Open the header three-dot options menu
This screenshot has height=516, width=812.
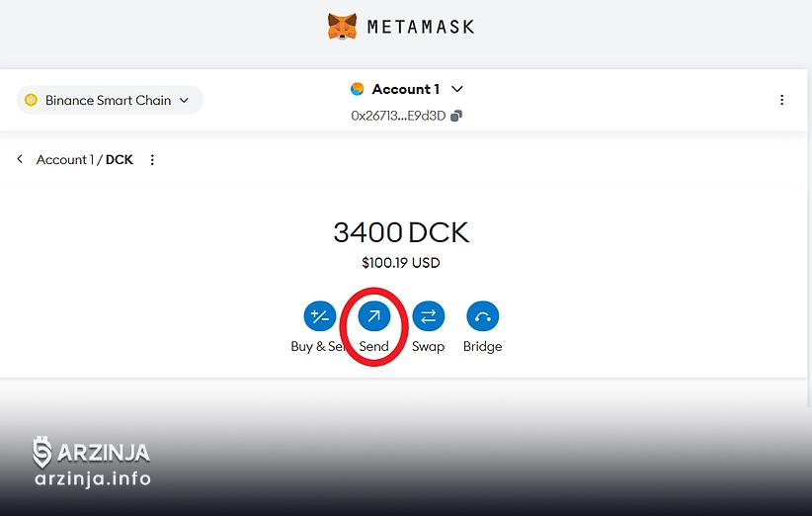pos(782,100)
